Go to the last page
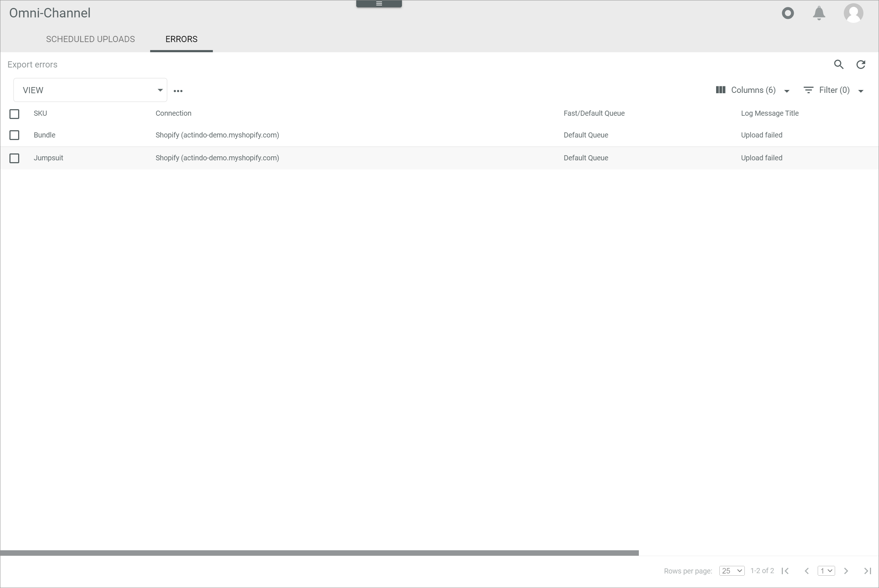This screenshot has width=879, height=588. point(867,571)
